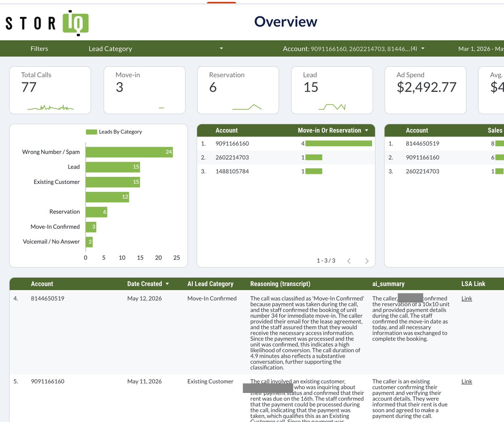Click the ai_summary column header
This screenshot has height=422, width=504.
pos(388,284)
